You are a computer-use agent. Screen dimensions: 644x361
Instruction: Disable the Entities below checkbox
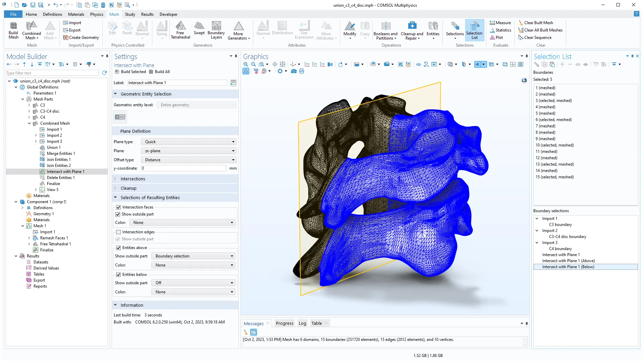tap(118, 275)
